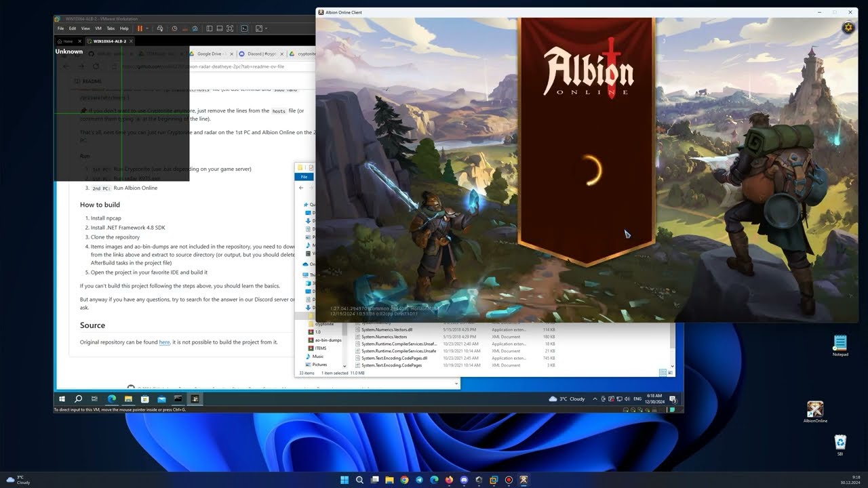Enter VMware full screen mode icon
868x488 pixels.
pos(230,28)
